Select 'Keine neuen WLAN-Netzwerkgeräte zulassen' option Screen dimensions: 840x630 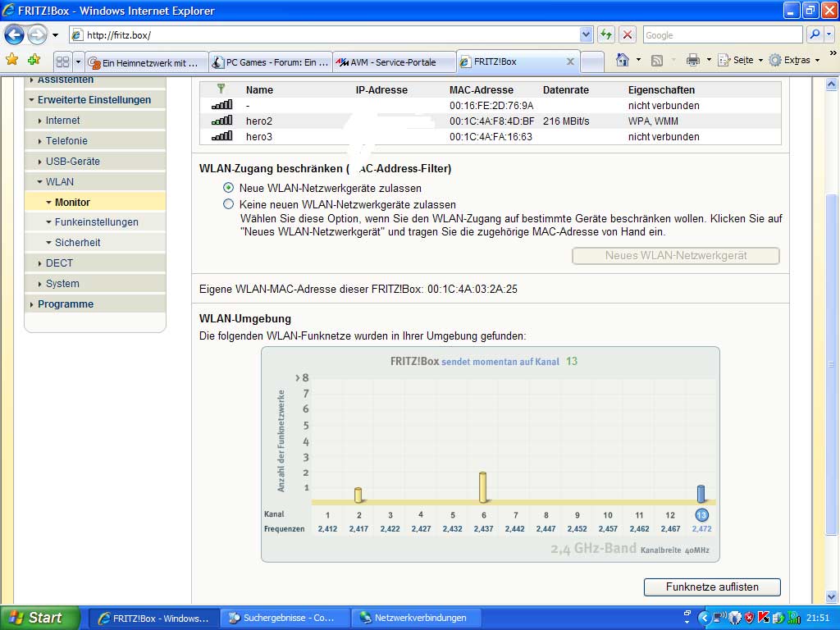[229, 204]
